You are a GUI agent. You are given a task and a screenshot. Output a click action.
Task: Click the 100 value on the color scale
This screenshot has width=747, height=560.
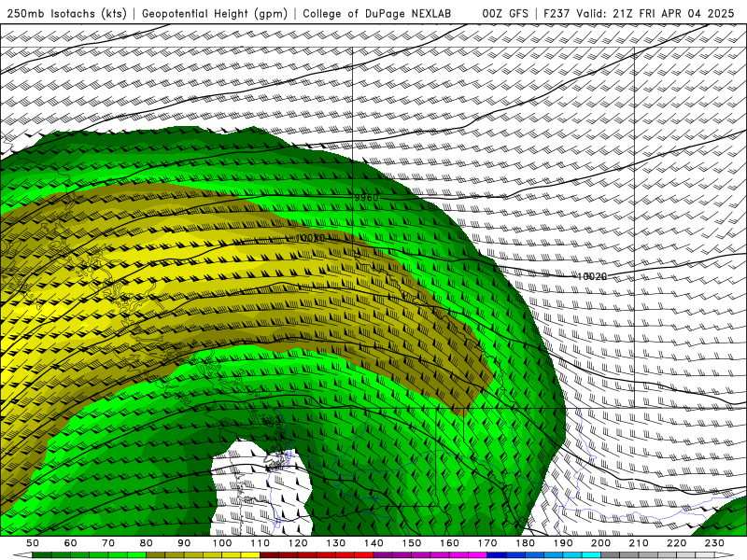click(222, 543)
